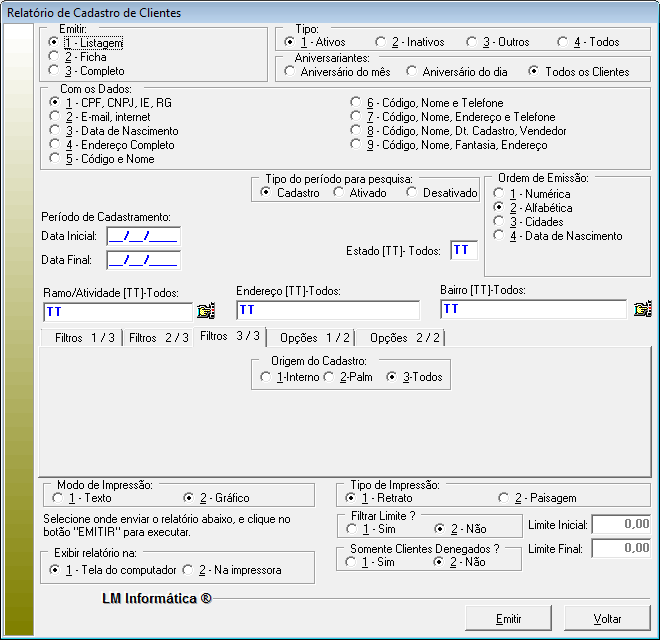Enable Filtrar Limite with 1 - Sim
The height and width of the screenshot is (640, 660).
351,528
